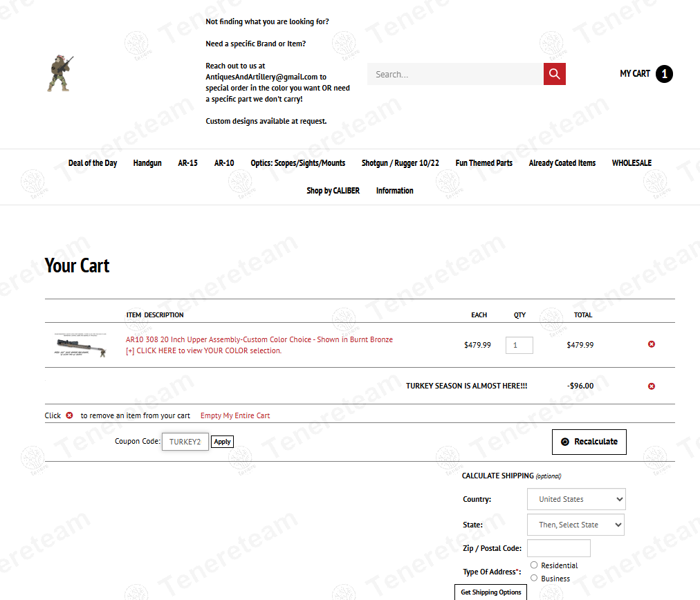
Task: Focus the Search input field
Action: click(455, 74)
